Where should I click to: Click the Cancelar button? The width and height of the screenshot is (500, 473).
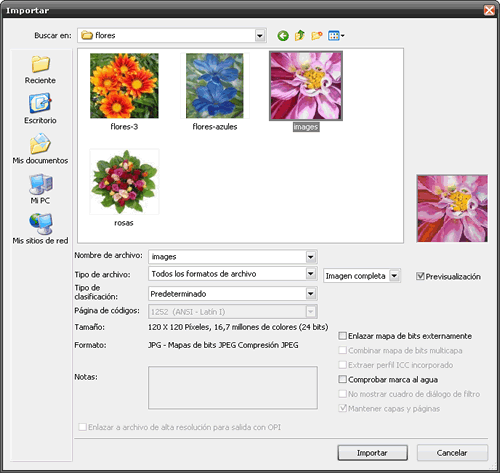click(x=452, y=453)
